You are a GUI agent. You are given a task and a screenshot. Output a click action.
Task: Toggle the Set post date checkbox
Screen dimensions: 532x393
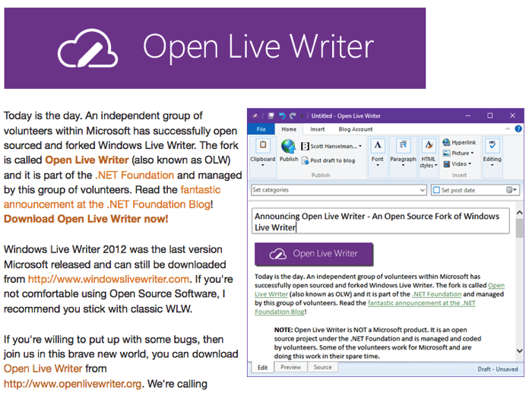[x=437, y=190]
